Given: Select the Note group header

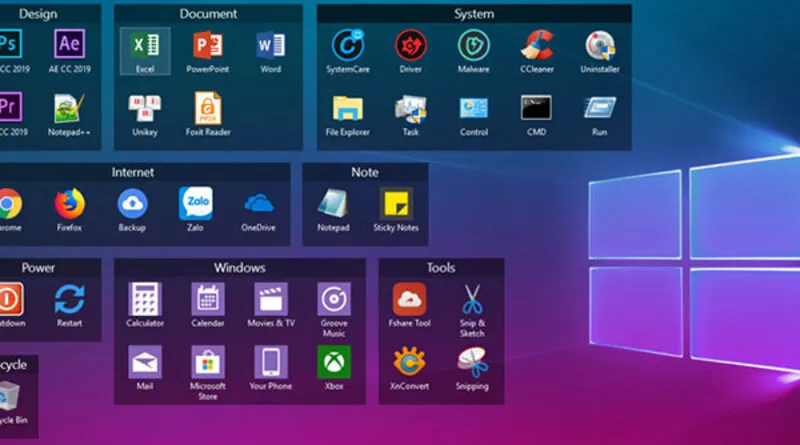Looking at the screenshot, I should tap(365, 172).
